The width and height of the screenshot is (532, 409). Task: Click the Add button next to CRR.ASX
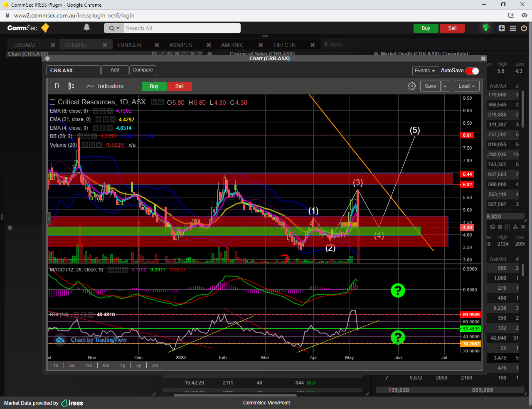coord(115,70)
